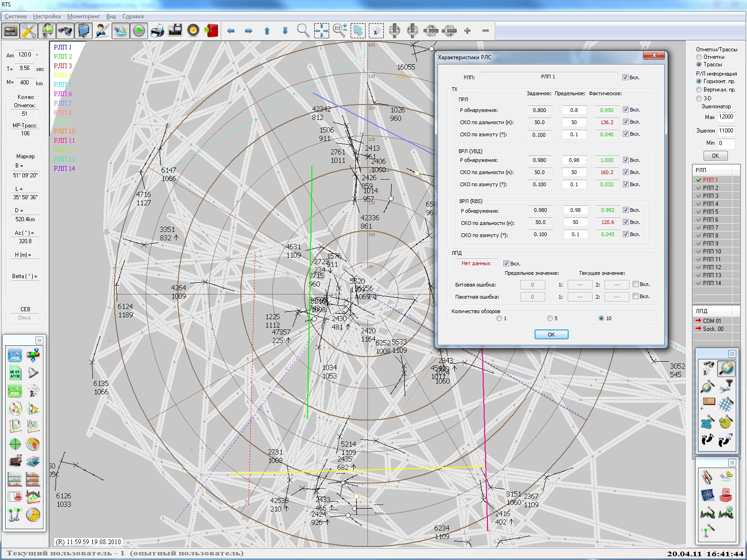This screenshot has height=560, width=747.
Task: Click the M= range field 400
Action: coord(25,83)
